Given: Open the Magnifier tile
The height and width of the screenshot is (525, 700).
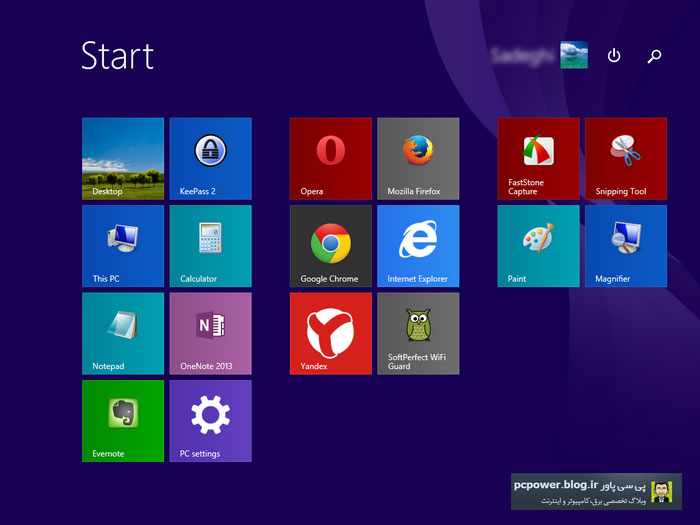Looking at the screenshot, I should coord(626,246).
